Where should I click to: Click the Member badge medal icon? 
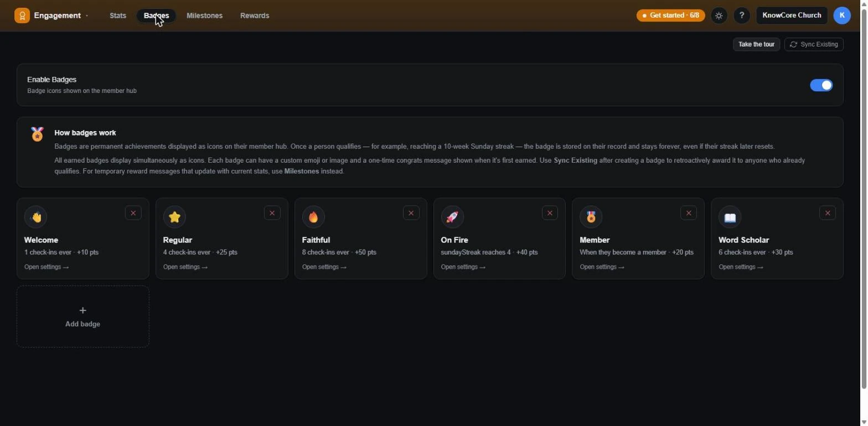tap(591, 217)
